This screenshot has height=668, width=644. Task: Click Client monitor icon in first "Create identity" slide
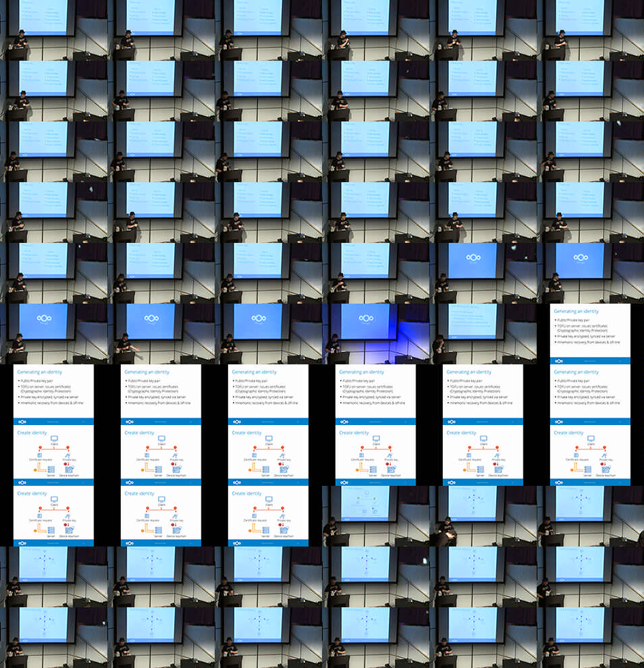(53, 438)
